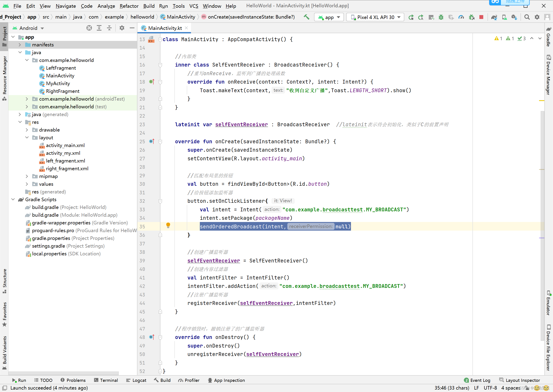Open activity_main.xml in the project tree
553x392 pixels.
click(65, 145)
